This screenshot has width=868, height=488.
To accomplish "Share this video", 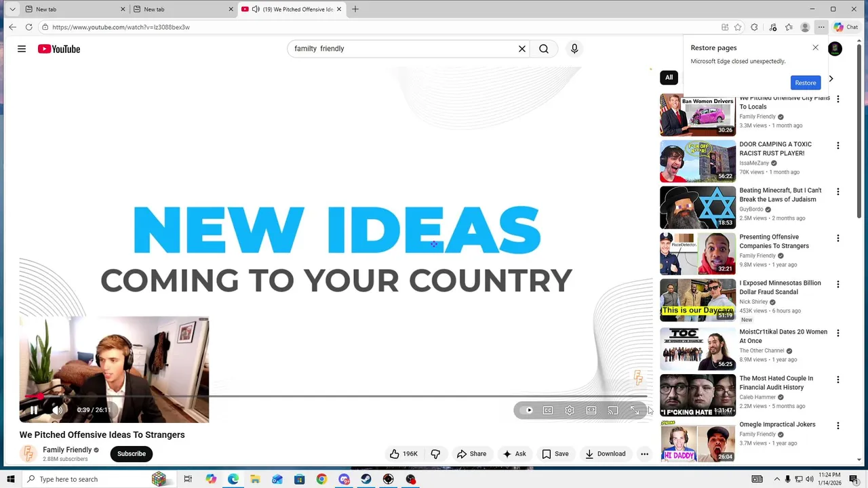I will coord(471,454).
